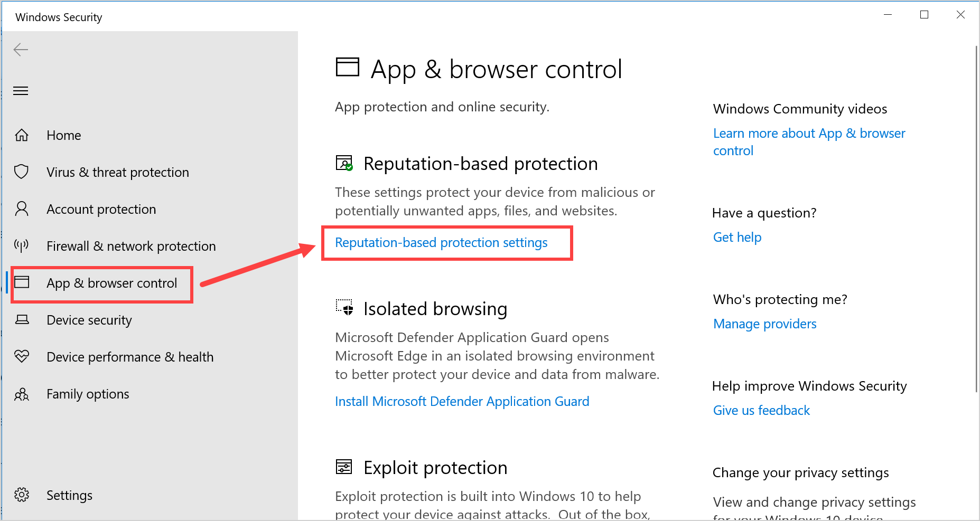
Task: Select App & browser control menu item
Action: click(111, 283)
